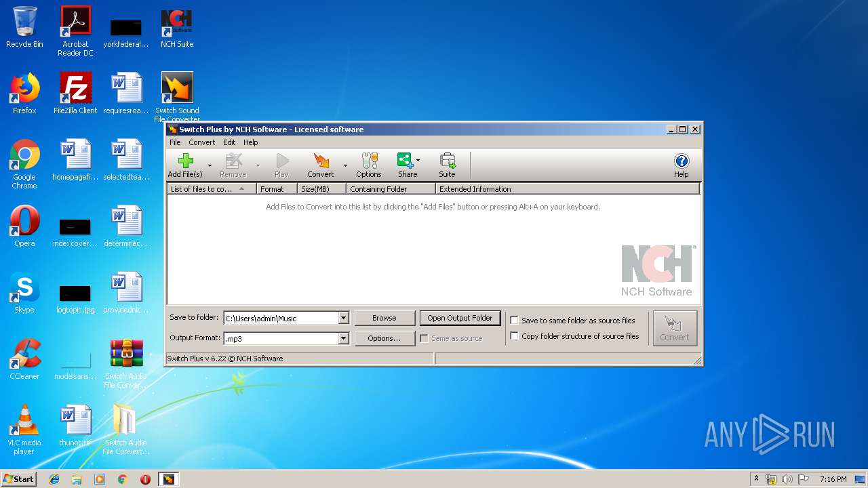Select the thunot.rtf document icon
The width and height of the screenshot is (868, 488).
pos(75,426)
